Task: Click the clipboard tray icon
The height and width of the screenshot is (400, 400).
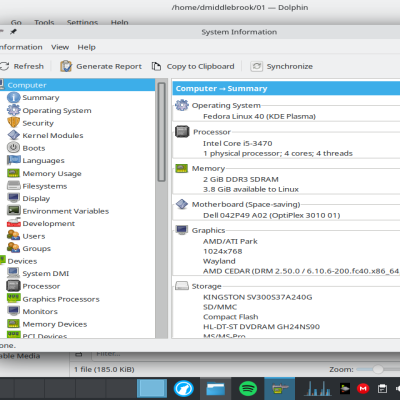Action: [x=382, y=388]
